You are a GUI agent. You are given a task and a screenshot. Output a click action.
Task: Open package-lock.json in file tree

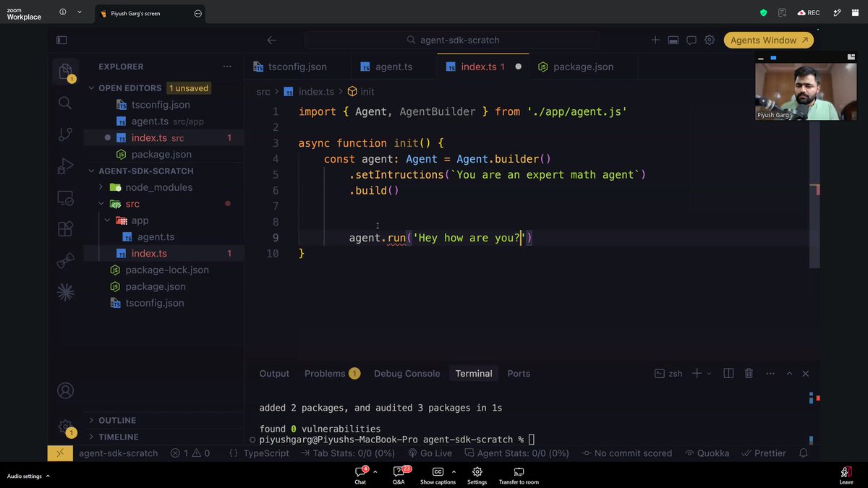(x=167, y=270)
